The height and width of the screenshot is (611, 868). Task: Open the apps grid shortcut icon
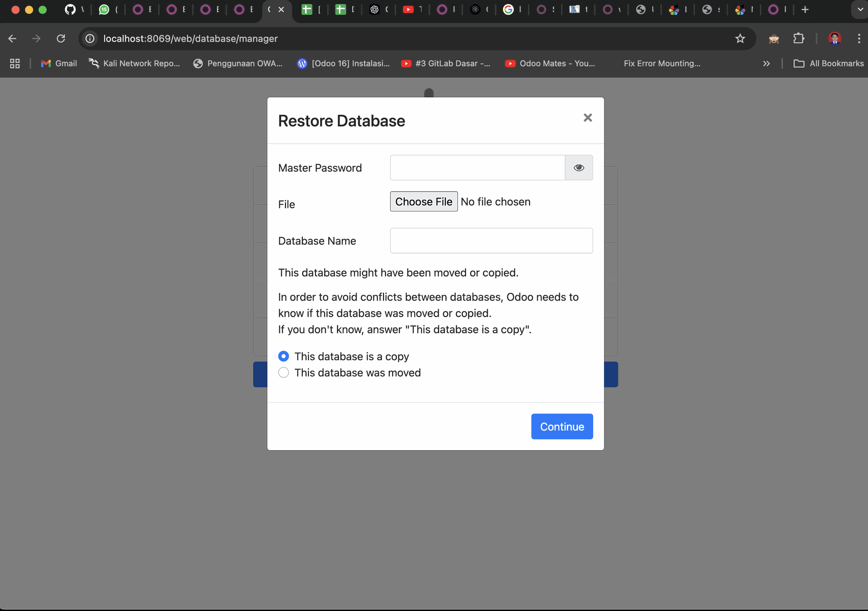[x=15, y=64]
